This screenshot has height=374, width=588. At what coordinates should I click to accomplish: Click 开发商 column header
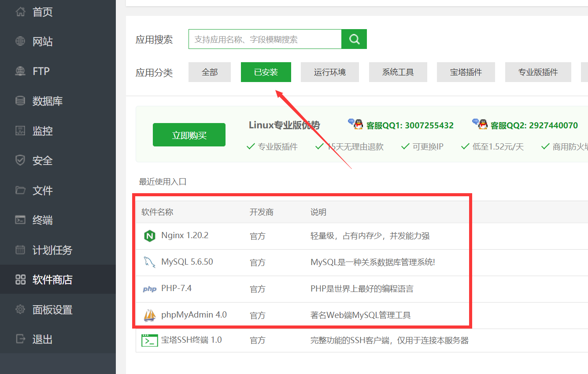[262, 212]
